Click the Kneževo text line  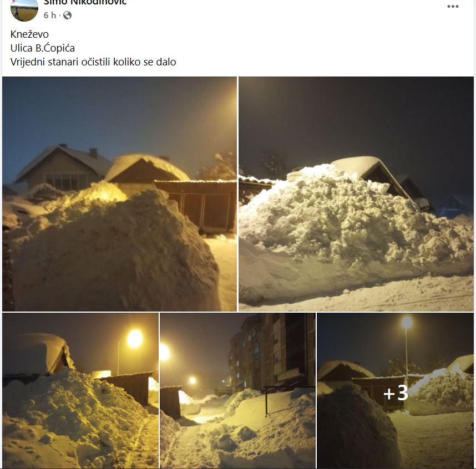[29, 34]
